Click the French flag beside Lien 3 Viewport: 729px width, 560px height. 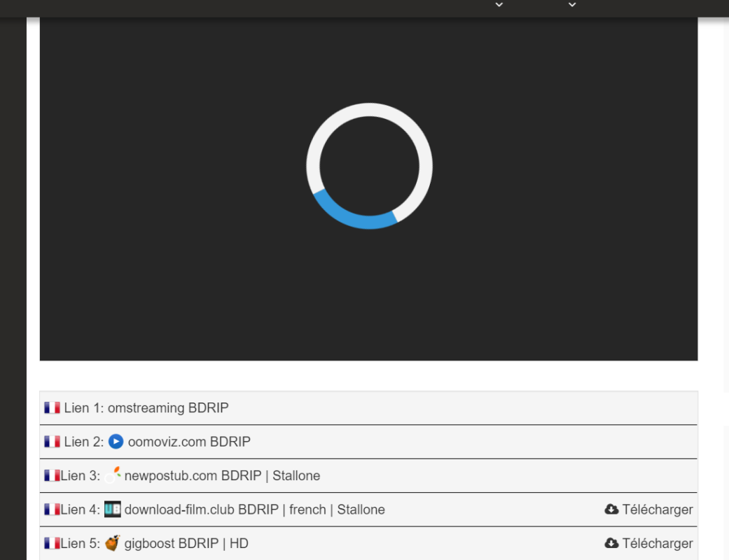52,475
